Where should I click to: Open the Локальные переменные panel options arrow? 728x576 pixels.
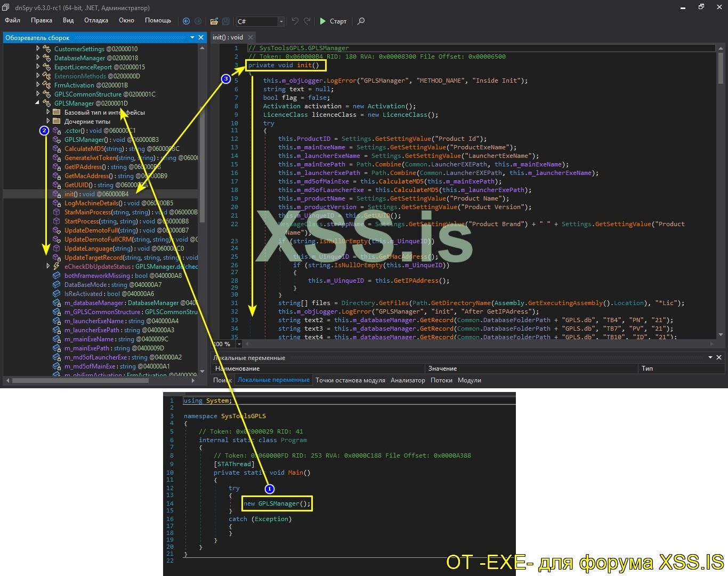710,357
